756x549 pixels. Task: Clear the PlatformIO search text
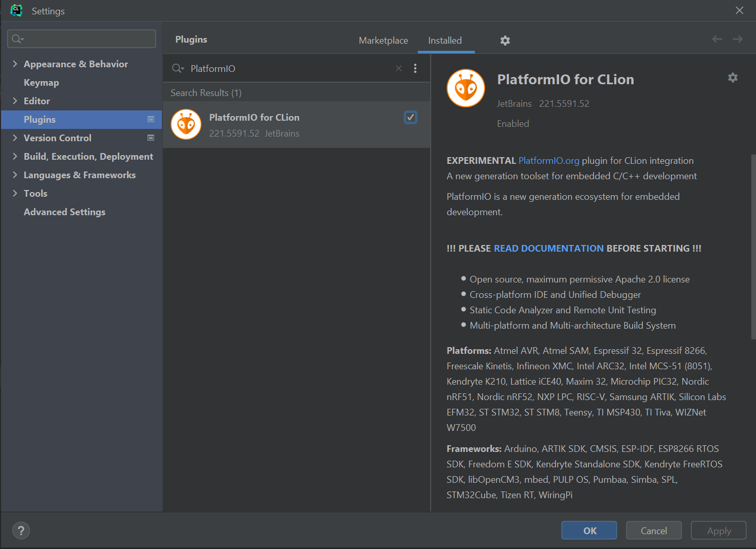pyautogui.click(x=399, y=68)
